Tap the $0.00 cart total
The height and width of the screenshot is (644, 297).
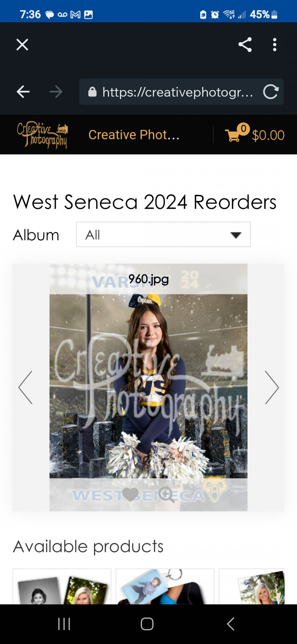coord(268,135)
